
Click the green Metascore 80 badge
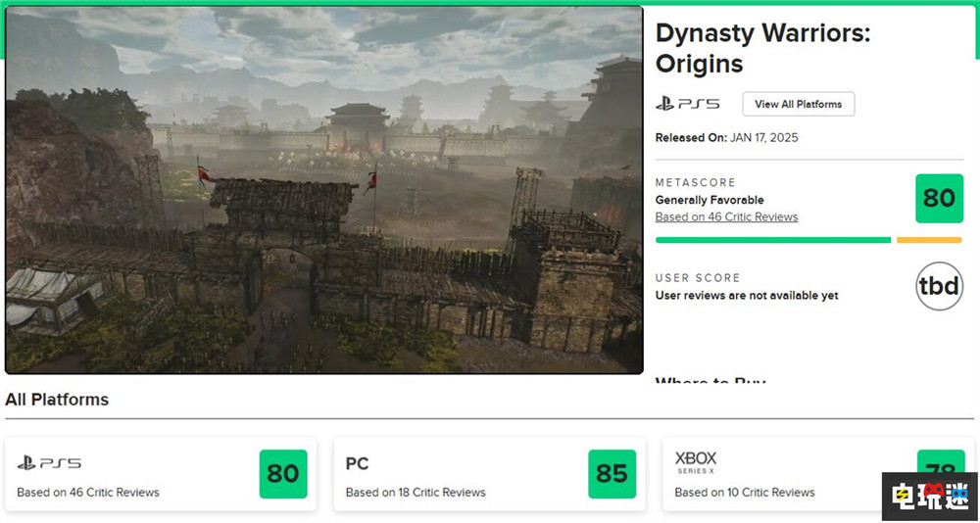[939, 198]
